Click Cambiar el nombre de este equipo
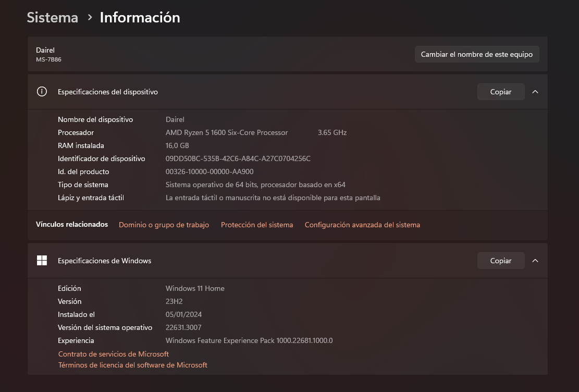 pos(477,54)
